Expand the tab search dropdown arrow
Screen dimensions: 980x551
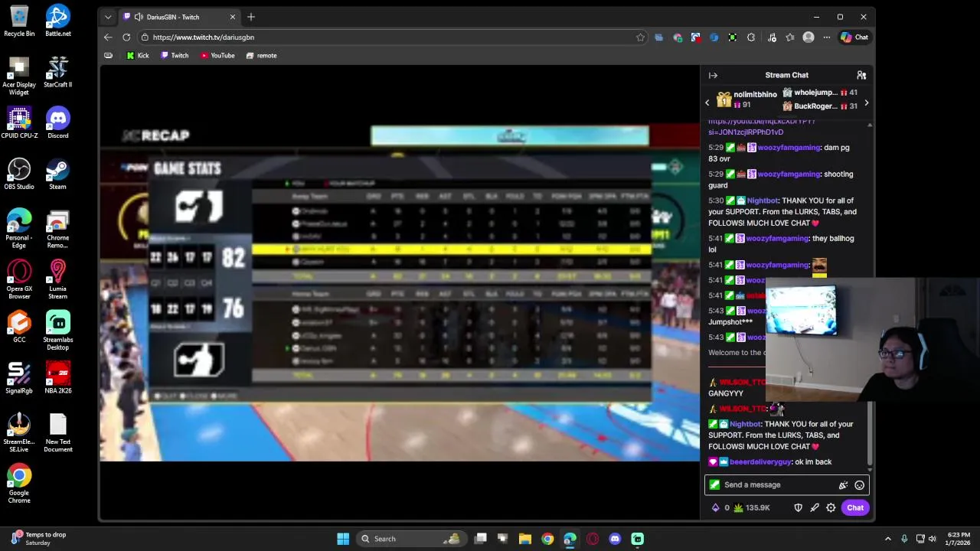[108, 17]
